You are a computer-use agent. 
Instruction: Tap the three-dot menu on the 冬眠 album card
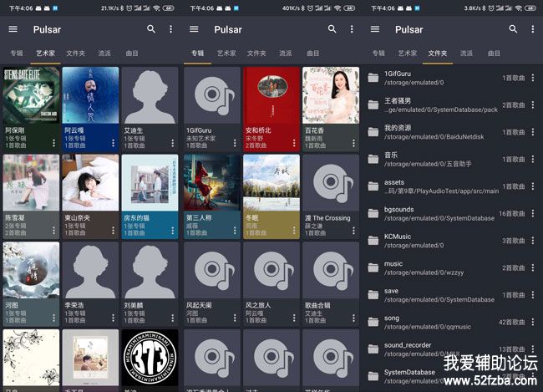(x=293, y=230)
